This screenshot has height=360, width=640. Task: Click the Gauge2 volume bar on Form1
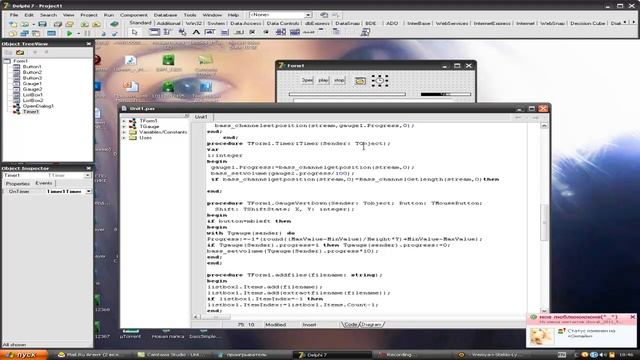tap(446, 94)
